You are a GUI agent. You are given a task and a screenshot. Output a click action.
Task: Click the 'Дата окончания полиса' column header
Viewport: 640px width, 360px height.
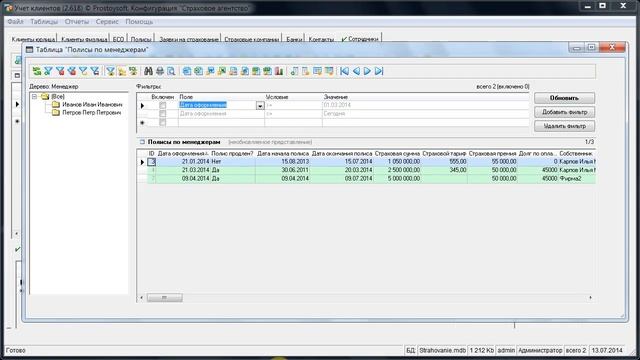click(x=342, y=153)
